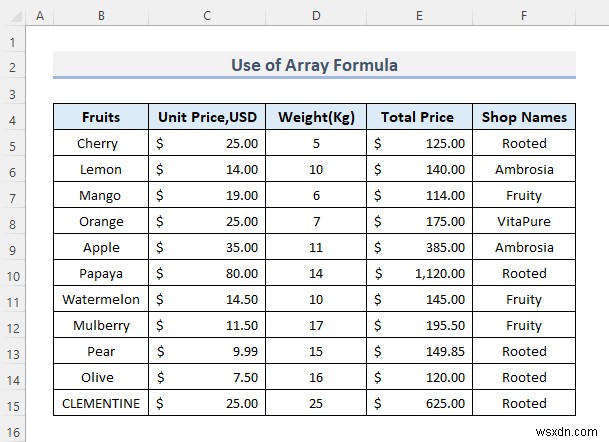Select row 15 header
This screenshot has width=609, height=442.
12,403
